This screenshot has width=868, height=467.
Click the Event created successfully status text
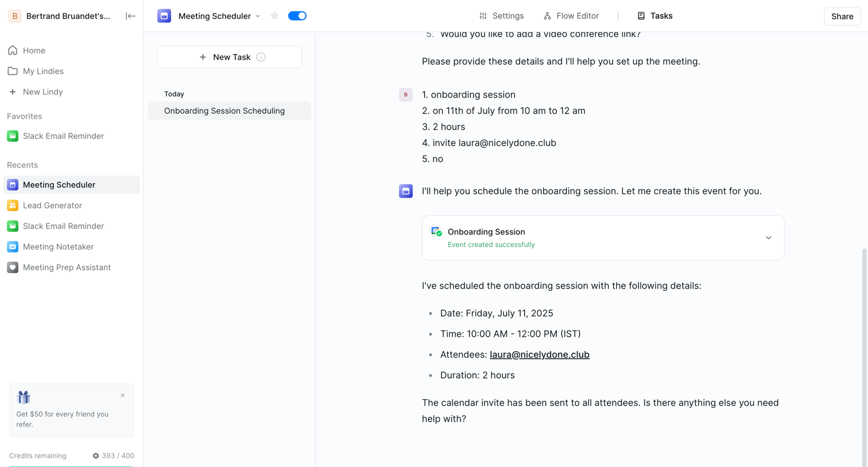(x=491, y=244)
